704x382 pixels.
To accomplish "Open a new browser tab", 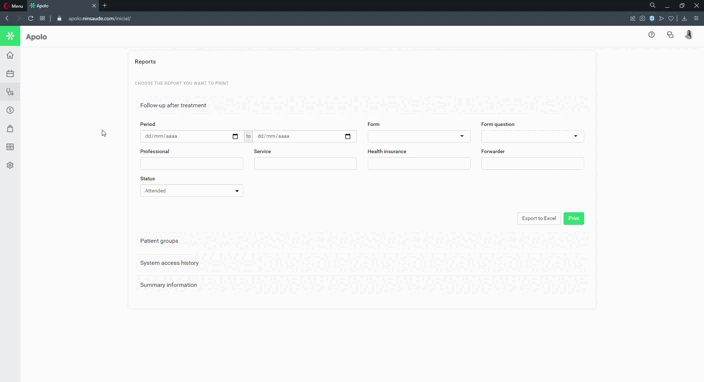I will point(105,5).
